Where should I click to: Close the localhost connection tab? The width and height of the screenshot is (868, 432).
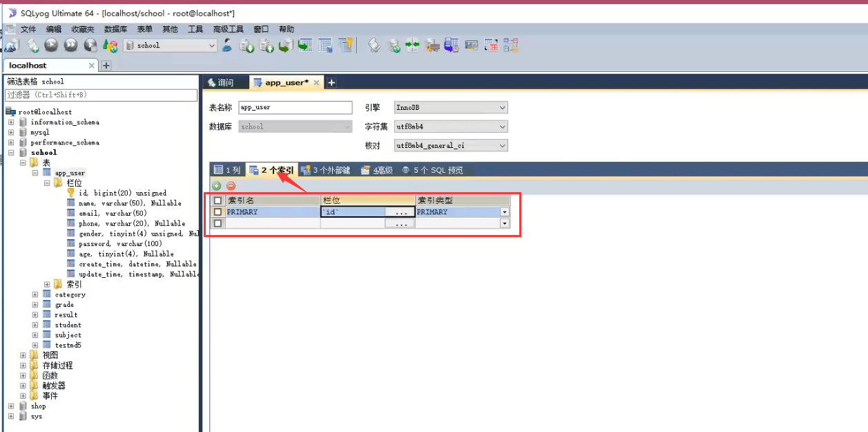[x=91, y=66]
